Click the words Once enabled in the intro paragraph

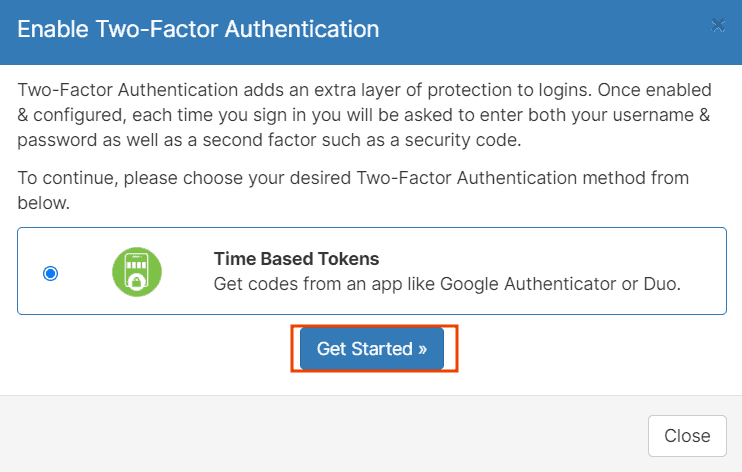pyautogui.click(x=654, y=90)
